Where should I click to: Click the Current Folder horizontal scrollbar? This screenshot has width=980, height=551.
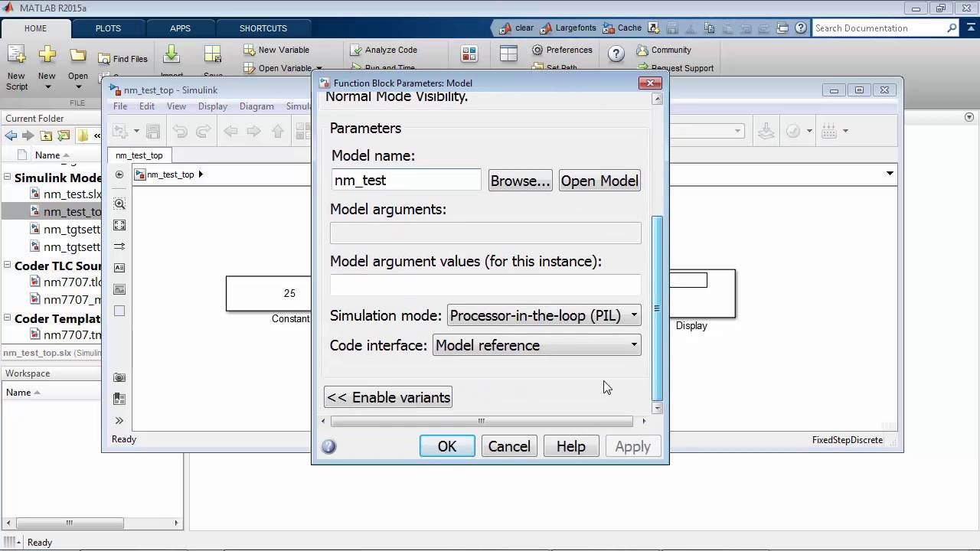69,523
